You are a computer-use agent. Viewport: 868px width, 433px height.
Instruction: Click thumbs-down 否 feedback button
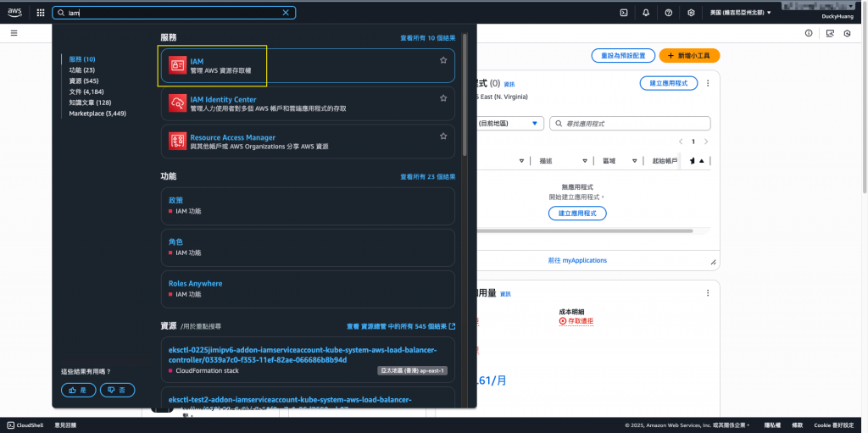[117, 390]
